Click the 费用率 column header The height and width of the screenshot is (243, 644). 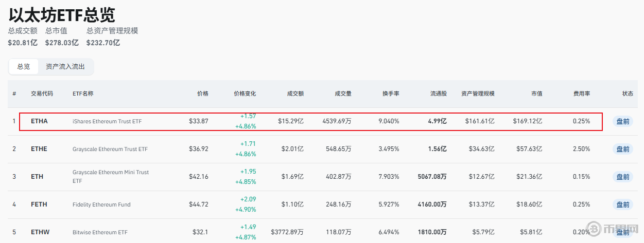[582, 94]
